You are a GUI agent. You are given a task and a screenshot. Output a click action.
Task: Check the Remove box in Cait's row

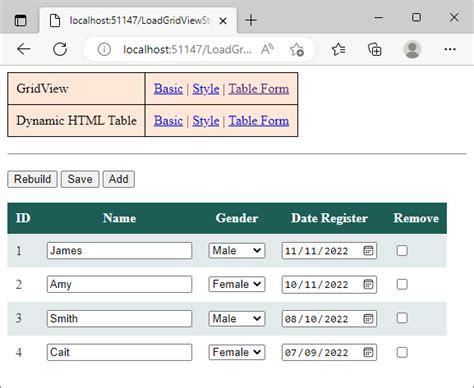pos(402,352)
